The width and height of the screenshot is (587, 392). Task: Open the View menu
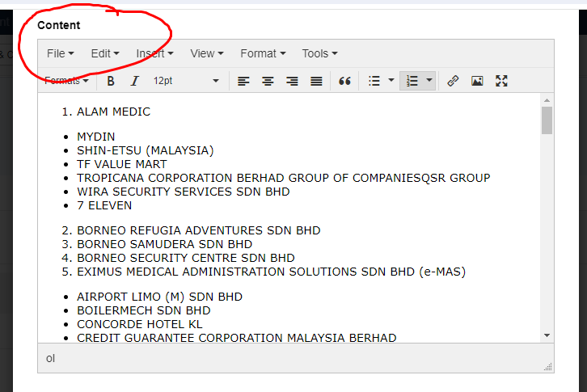pos(207,53)
